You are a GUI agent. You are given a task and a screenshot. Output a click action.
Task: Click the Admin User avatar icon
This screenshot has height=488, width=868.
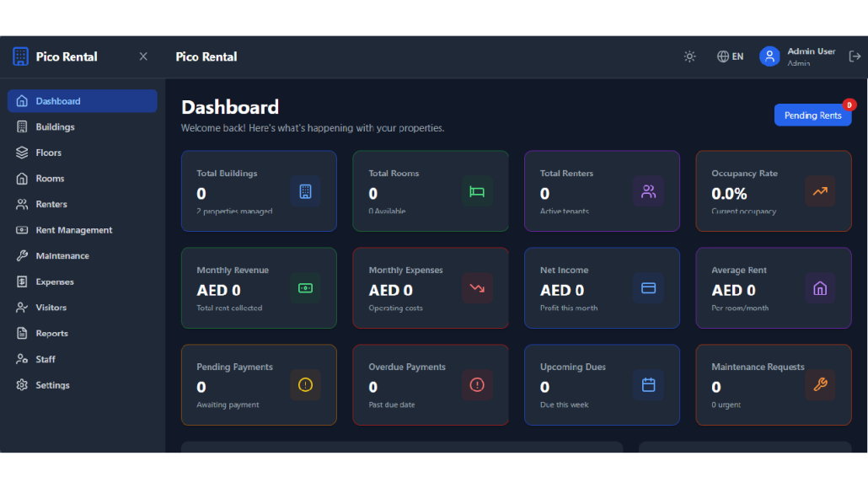[x=769, y=56]
